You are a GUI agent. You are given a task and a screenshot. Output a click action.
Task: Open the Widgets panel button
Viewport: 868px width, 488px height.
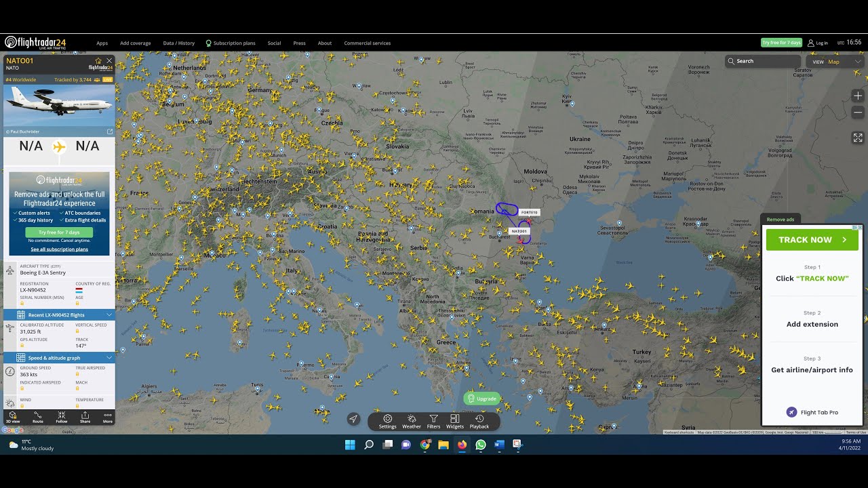(455, 422)
